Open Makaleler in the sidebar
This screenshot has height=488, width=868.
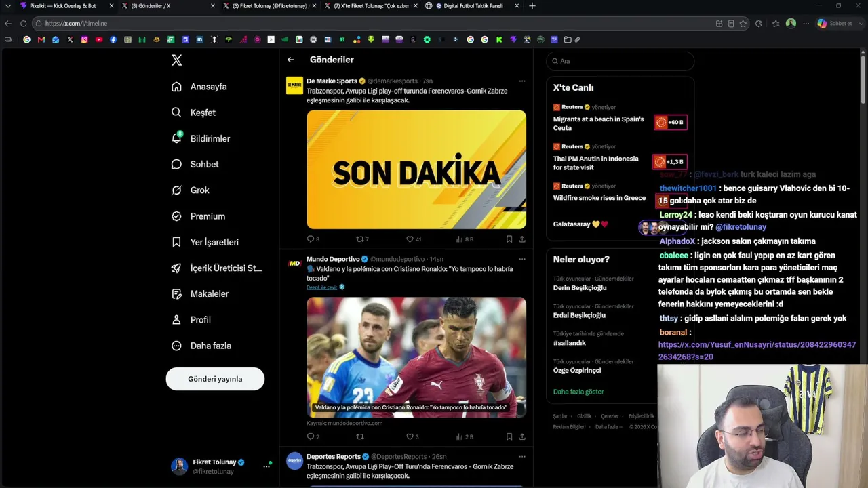pos(199,294)
